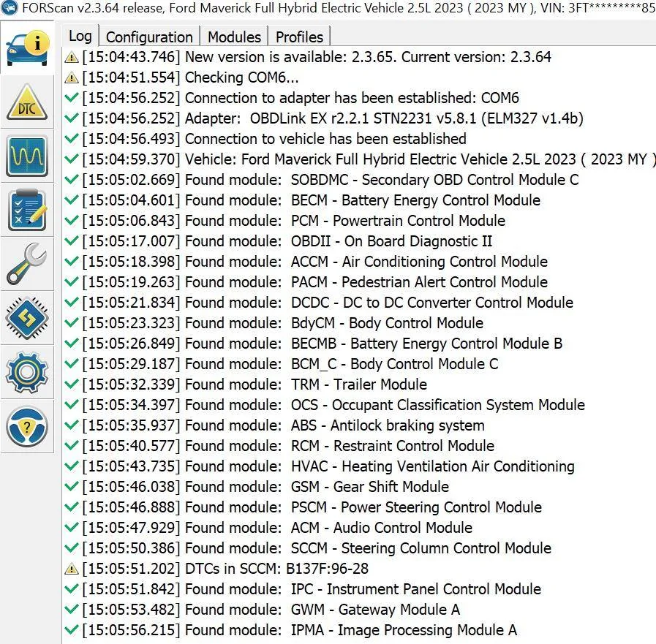Switch to the Configuration tab
656x644 pixels.
tap(149, 37)
